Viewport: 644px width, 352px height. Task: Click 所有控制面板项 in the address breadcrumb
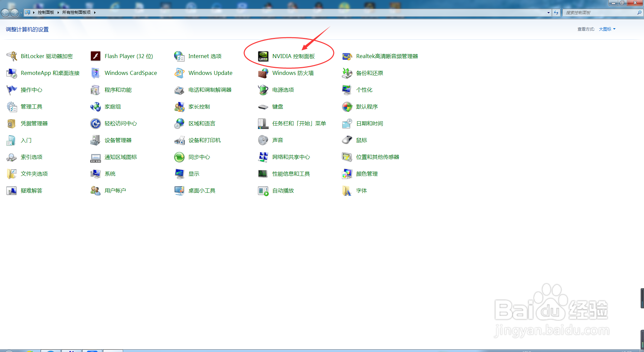point(76,12)
